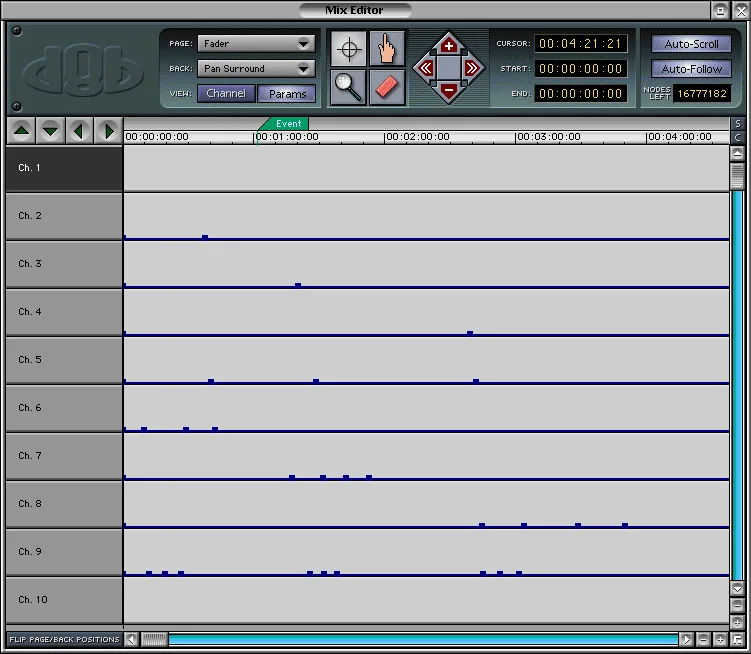Toggle the Auto-Follow button
751x654 pixels.
(691, 69)
